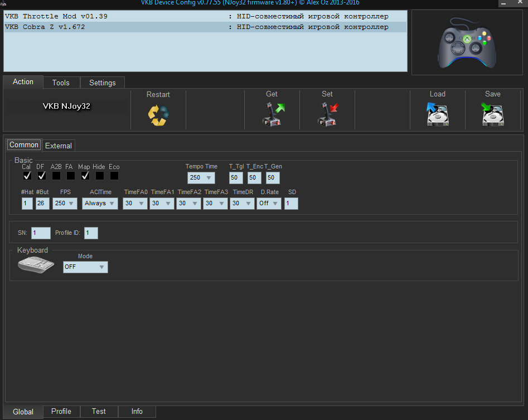Toggle the Map checkbox
The height and width of the screenshot is (420, 528).
85,176
